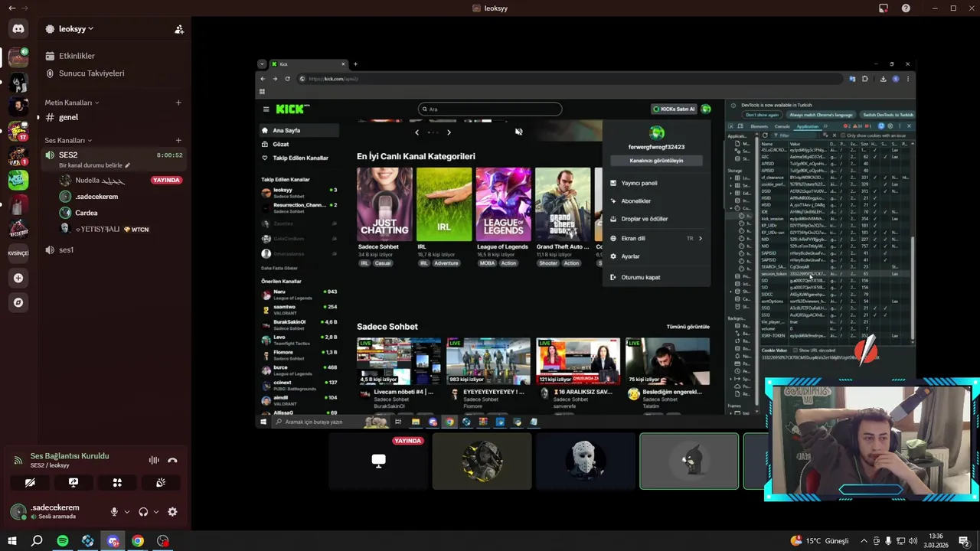Screen dimensions: 980x551
Task: Select the yellow-black avatar participant tile
Action: click(x=482, y=461)
